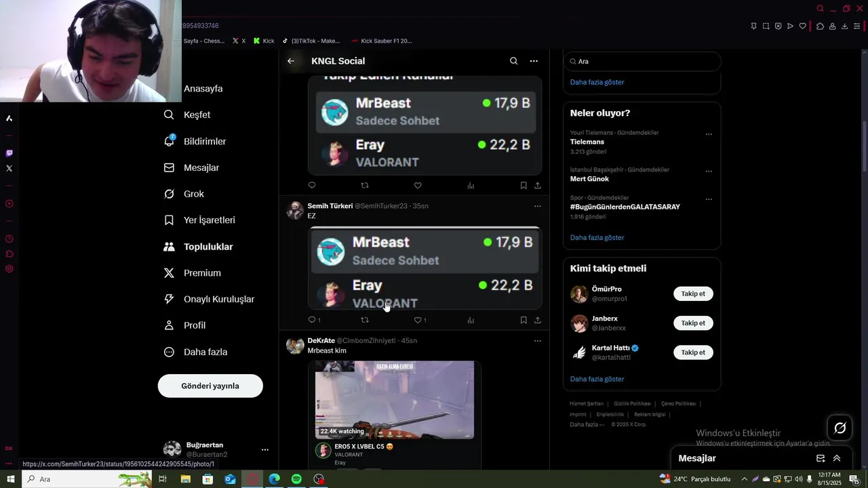Open Profil page
This screenshot has width=868, height=488.
195,325
